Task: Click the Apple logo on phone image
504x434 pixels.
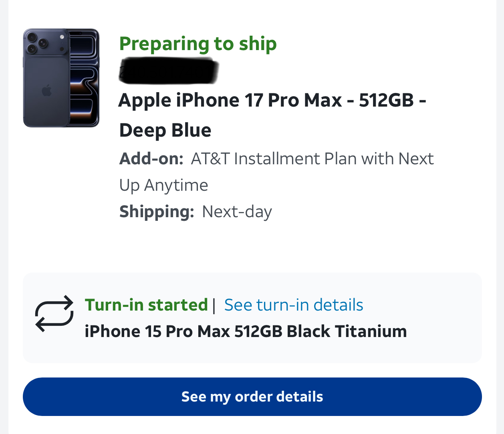Action: click(47, 91)
